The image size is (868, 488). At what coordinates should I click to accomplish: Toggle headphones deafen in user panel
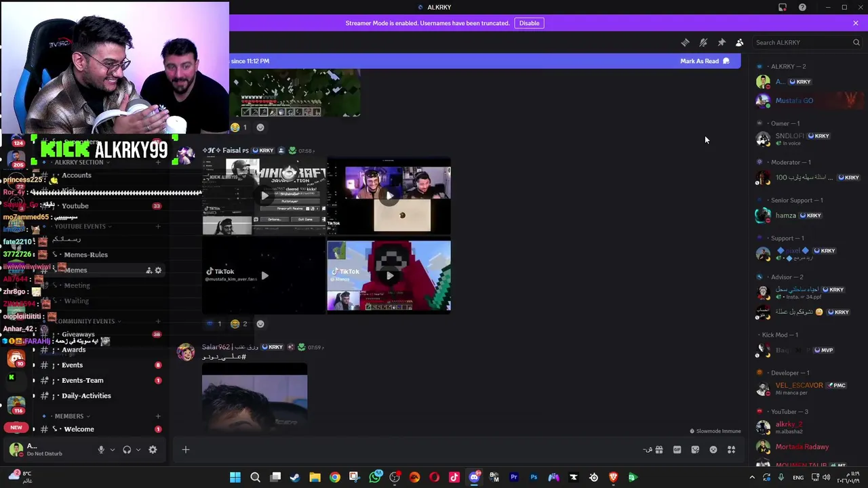(x=127, y=449)
